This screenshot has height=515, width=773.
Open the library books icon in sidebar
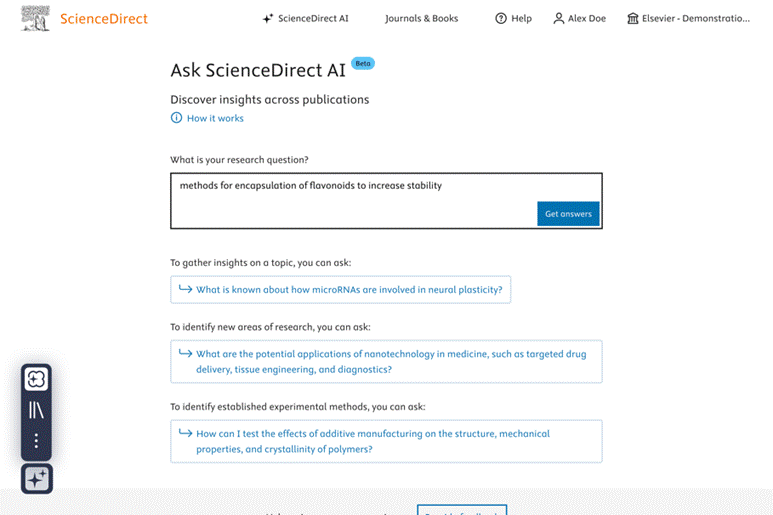(x=36, y=410)
